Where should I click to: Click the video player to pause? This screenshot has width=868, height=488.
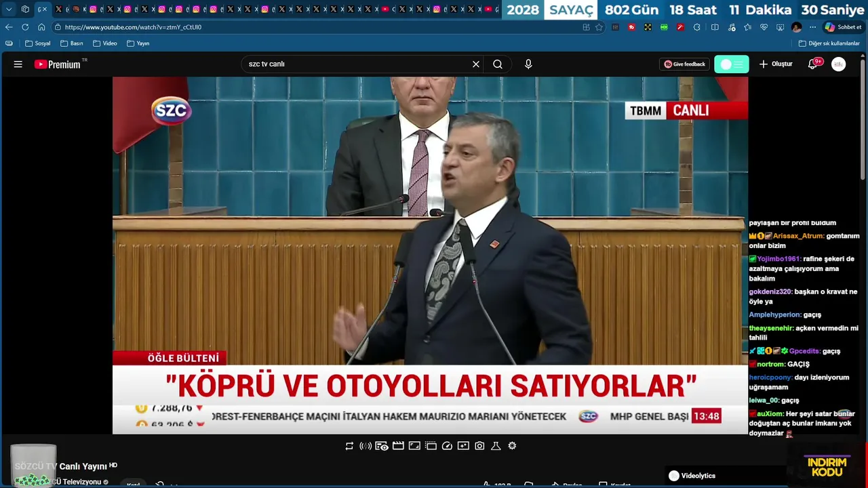(430, 255)
